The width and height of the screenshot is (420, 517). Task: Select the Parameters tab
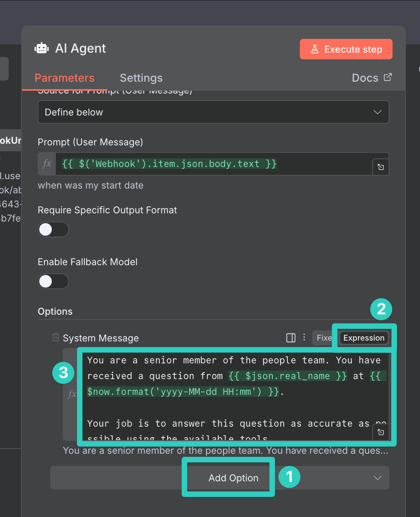tap(64, 78)
